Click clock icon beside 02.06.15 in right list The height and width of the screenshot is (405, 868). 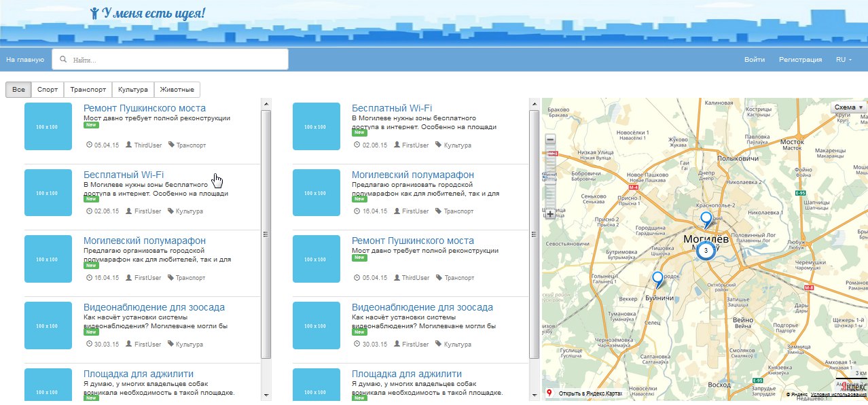pyautogui.click(x=358, y=145)
